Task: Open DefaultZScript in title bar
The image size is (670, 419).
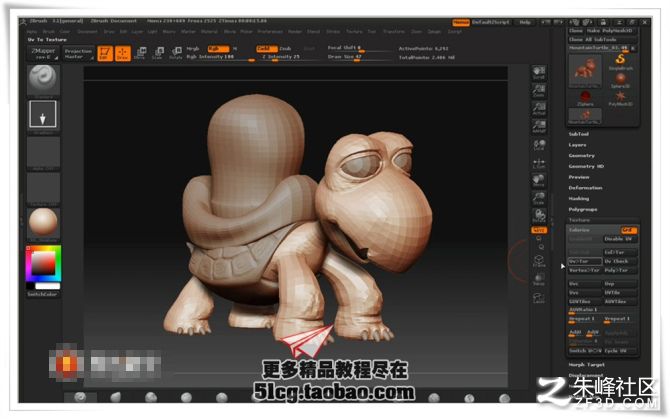Action: (491, 22)
